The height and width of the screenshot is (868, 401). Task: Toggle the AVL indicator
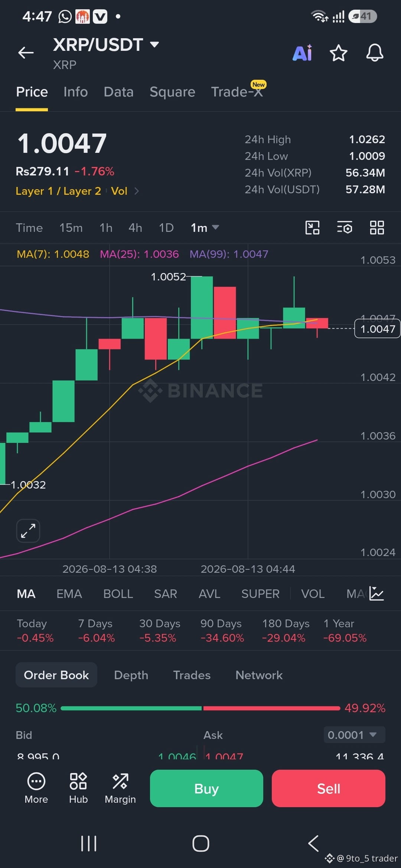209,594
